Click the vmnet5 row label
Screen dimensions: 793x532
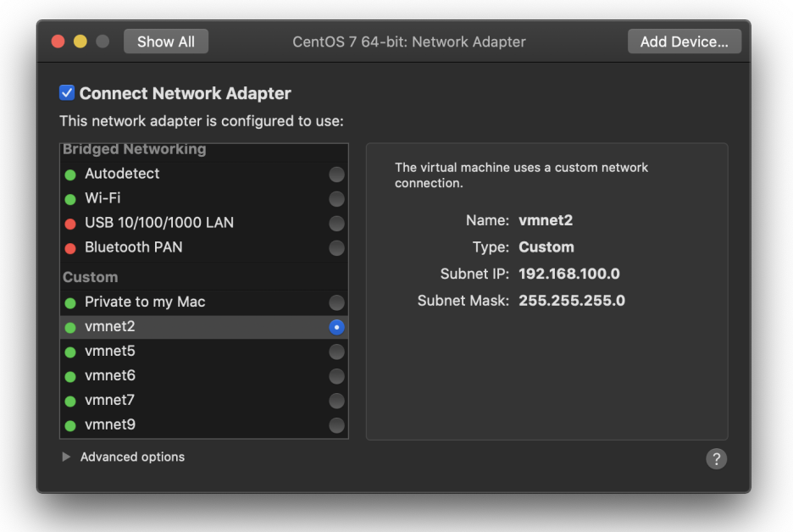point(110,351)
